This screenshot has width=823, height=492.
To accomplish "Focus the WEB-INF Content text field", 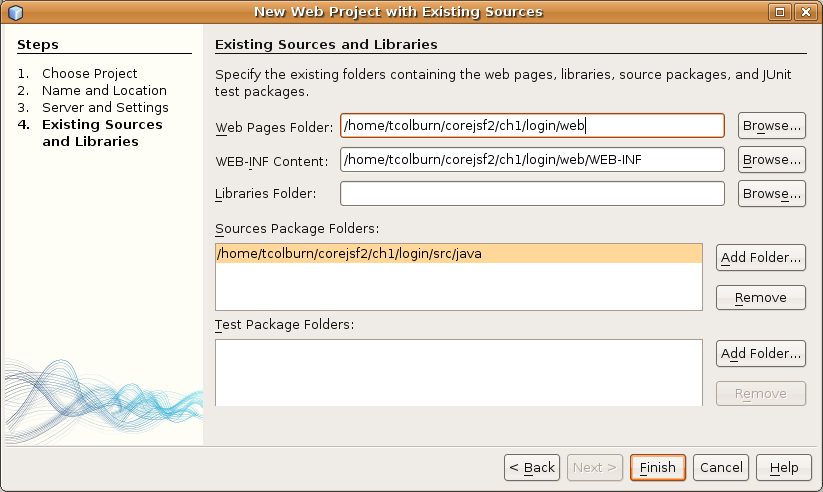I will (x=532, y=160).
